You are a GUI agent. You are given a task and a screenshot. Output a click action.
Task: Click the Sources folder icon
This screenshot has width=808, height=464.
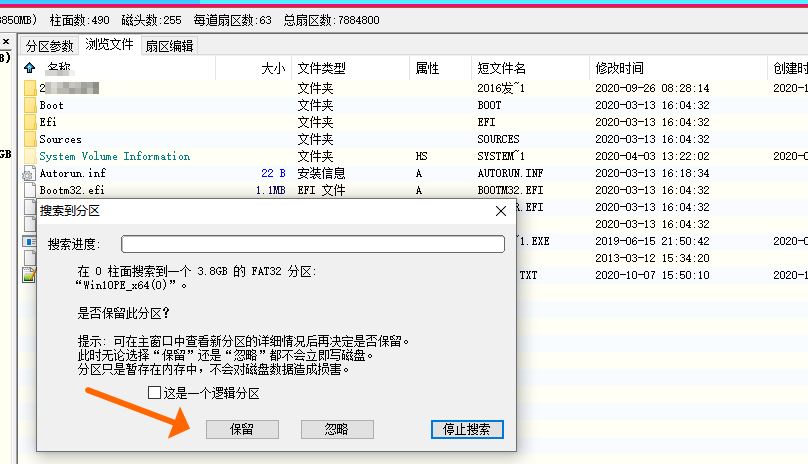29,139
